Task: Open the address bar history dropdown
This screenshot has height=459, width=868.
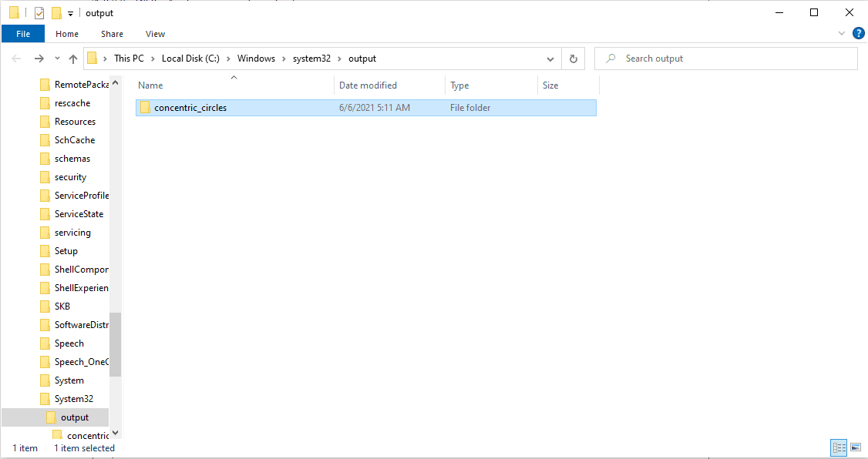Action: click(x=550, y=59)
